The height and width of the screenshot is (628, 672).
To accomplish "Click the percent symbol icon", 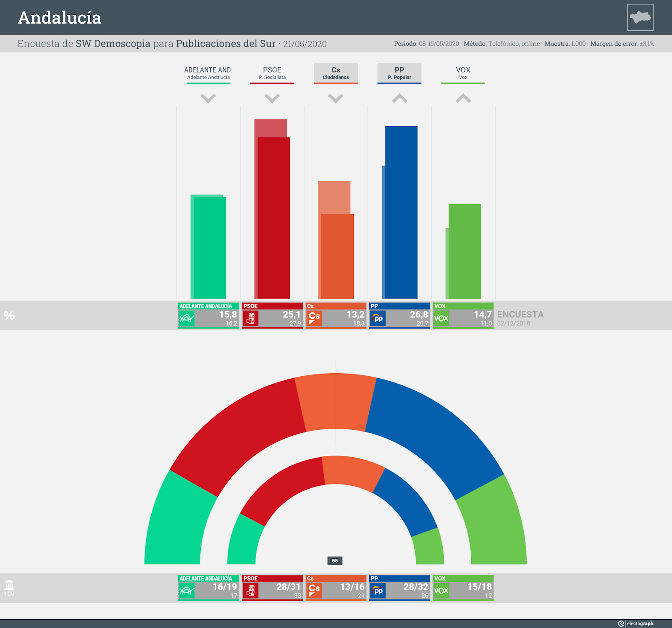I will point(9,316).
